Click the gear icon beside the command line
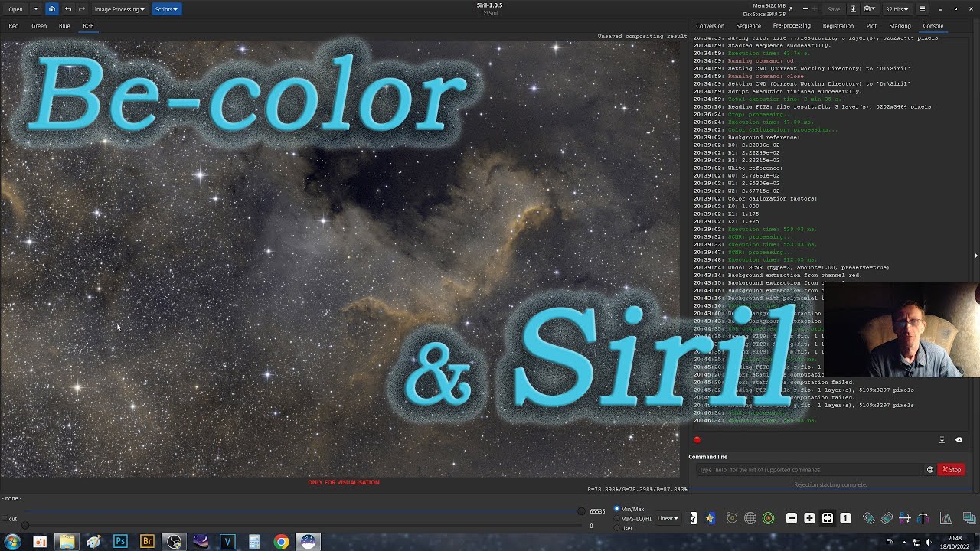Screen dimensions: 980x551 [930, 470]
